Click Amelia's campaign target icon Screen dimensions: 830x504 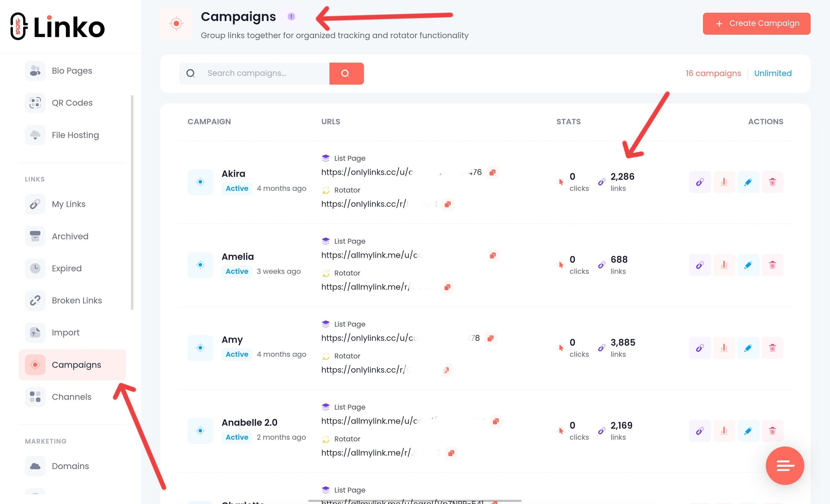coord(200,265)
